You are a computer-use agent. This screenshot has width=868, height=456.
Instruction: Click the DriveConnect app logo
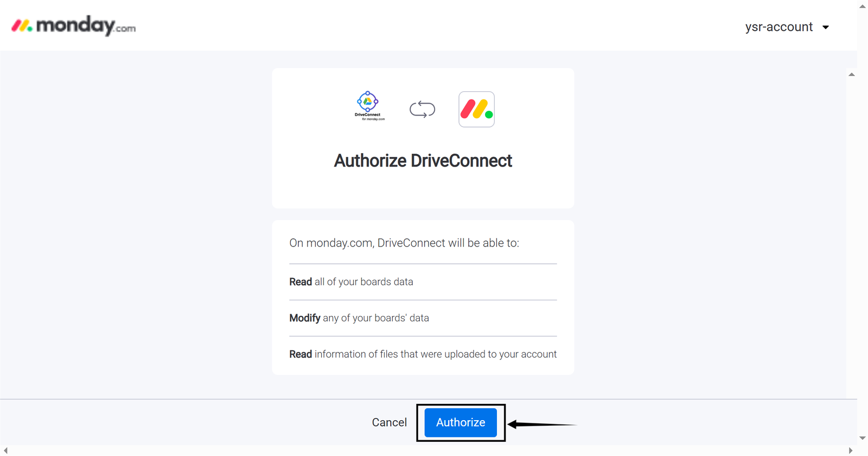[x=369, y=106]
